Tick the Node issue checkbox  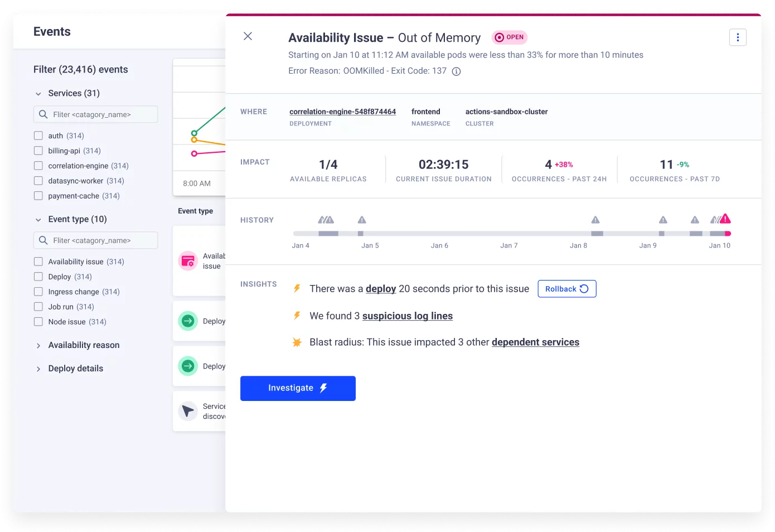pyautogui.click(x=38, y=322)
